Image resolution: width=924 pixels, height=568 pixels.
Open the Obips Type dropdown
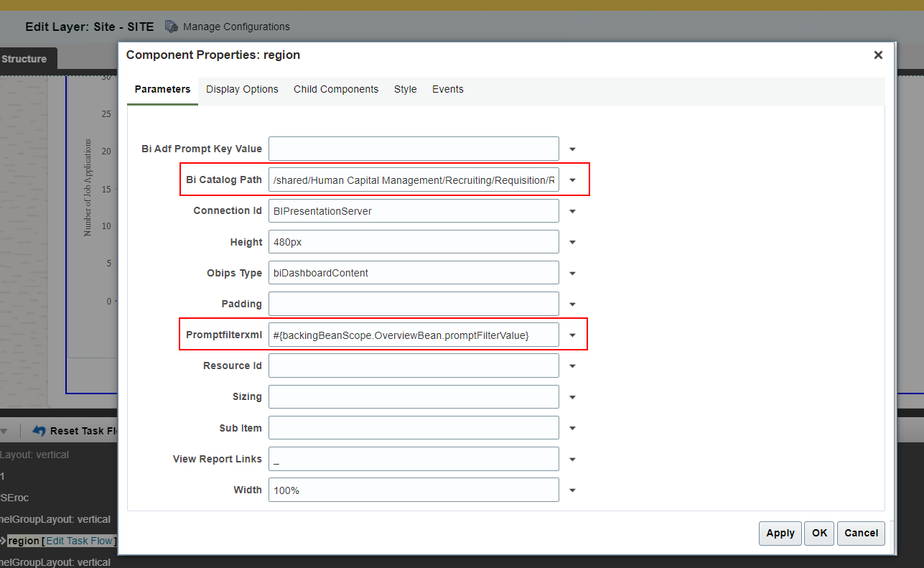572,272
